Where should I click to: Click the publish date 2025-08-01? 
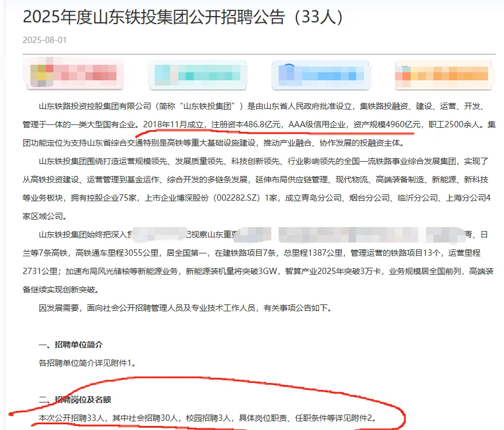click(45, 40)
